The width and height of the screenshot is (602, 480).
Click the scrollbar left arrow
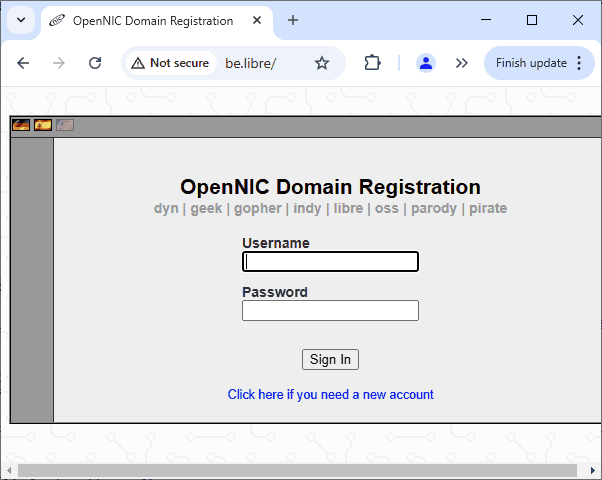click(x=9, y=470)
